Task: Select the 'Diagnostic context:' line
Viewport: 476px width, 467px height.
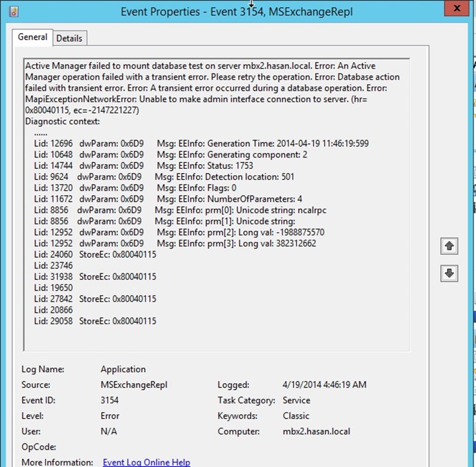Action: (62, 122)
